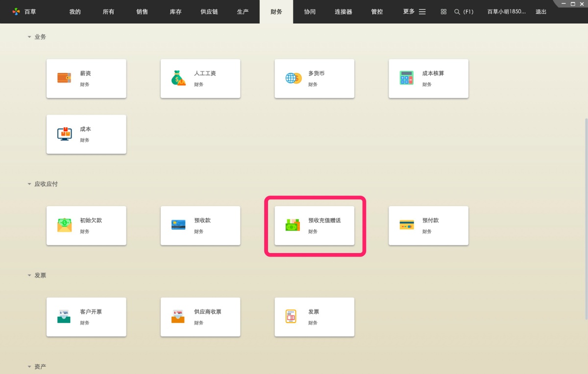The width and height of the screenshot is (588, 374).
Task: Open the 薪资 wallet icon module
Action: point(64,78)
